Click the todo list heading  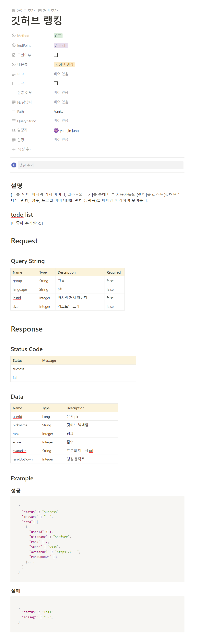[x=22, y=215]
